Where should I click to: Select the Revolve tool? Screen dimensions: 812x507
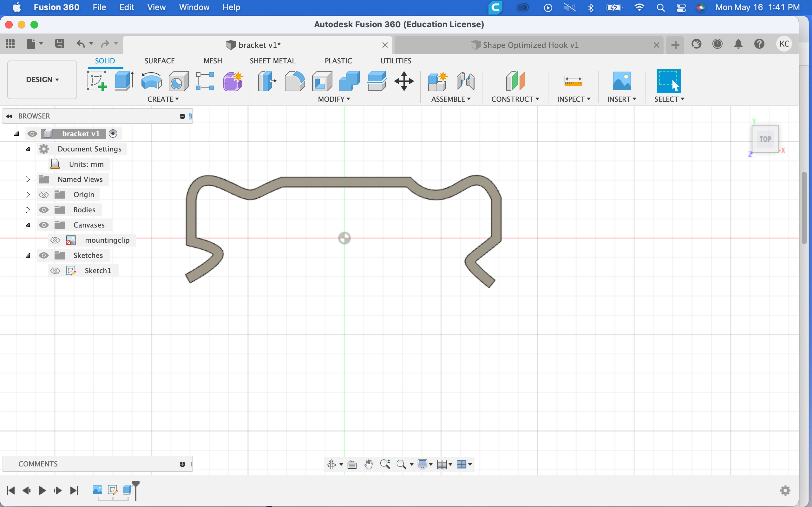tap(151, 81)
